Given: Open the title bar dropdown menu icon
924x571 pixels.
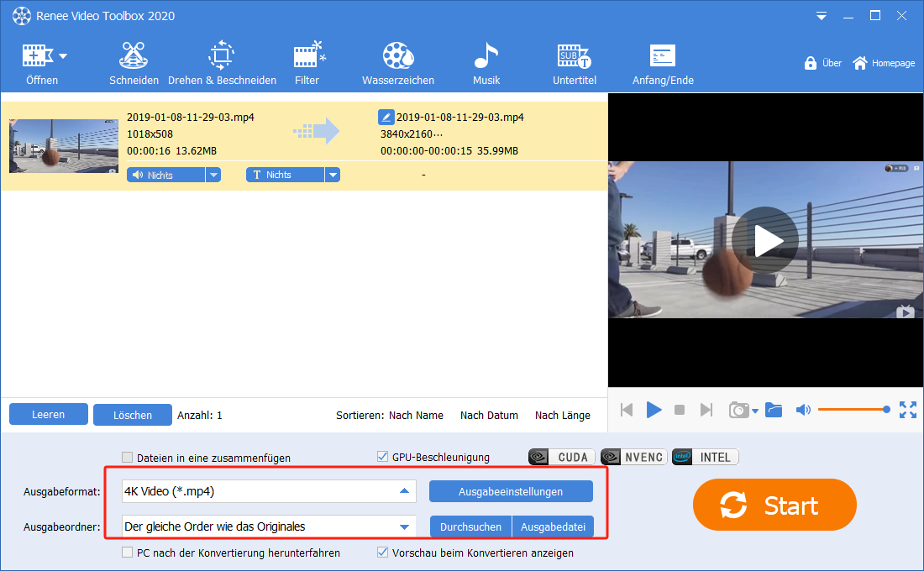Looking at the screenshot, I should click(x=821, y=17).
